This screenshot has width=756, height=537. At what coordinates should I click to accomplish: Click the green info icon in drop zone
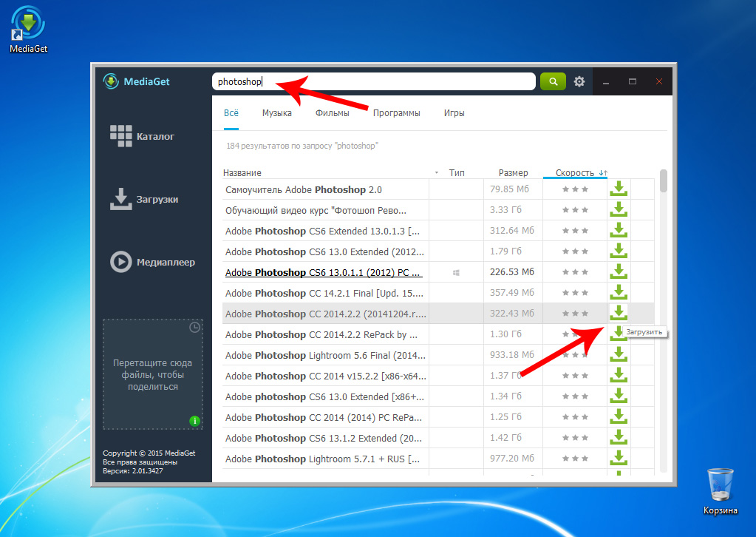click(x=194, y=422)
